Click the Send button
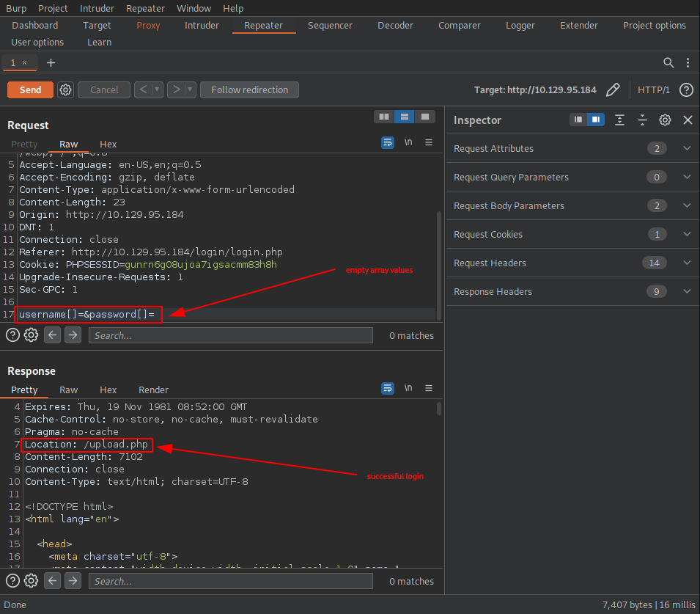The image size is (700, 614). [30, 89]
